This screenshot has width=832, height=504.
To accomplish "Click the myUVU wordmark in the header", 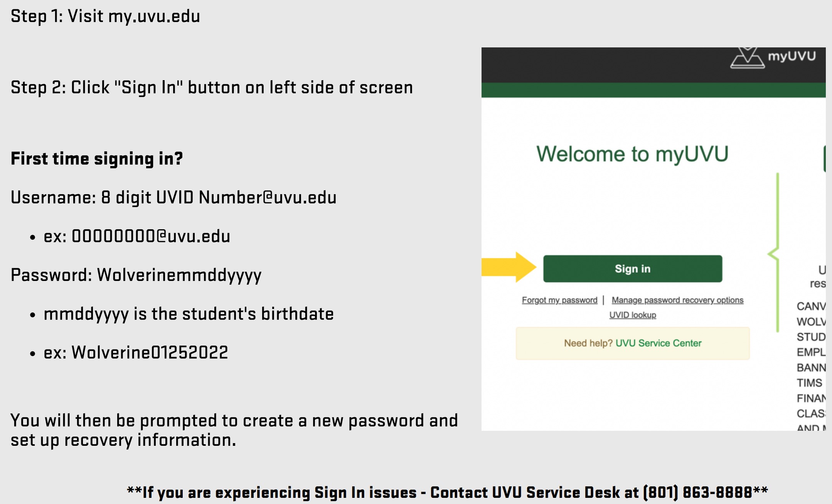I will (792, 56).
